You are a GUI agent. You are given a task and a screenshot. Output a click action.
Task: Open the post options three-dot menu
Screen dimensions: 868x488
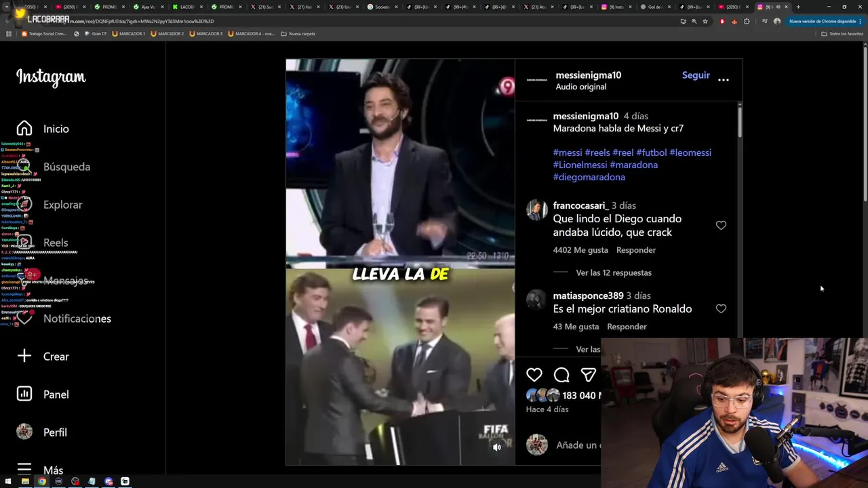click(724, 80)
